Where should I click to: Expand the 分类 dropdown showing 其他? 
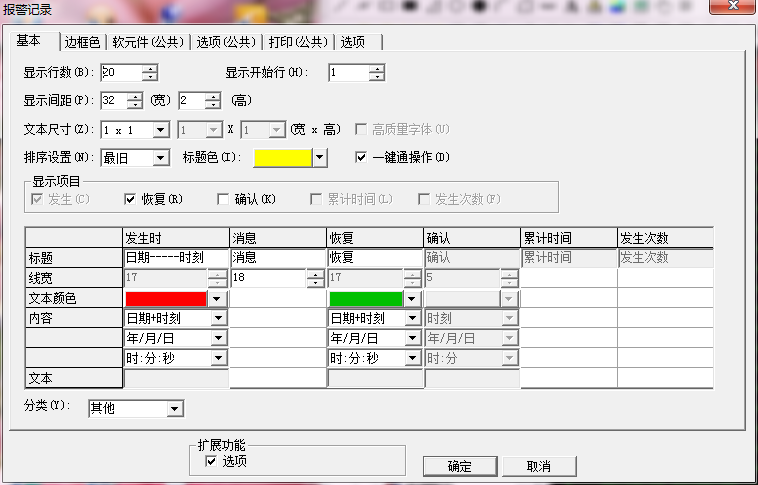175,408
